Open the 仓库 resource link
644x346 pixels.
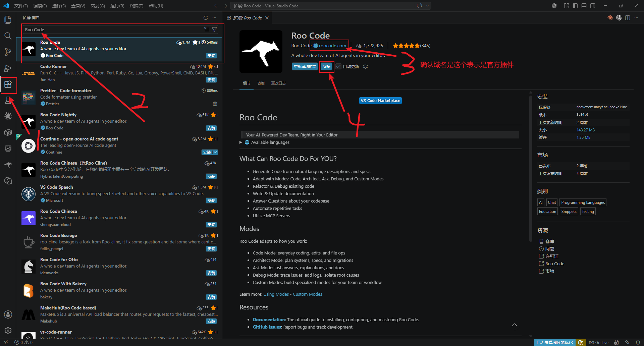tap(549, 241)
